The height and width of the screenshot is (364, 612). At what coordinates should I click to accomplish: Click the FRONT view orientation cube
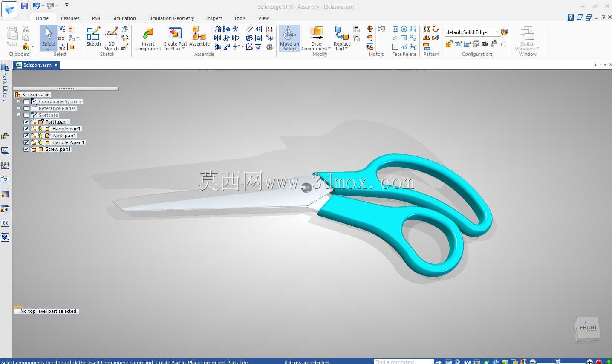pyautogui.click(x=588, y=329)
